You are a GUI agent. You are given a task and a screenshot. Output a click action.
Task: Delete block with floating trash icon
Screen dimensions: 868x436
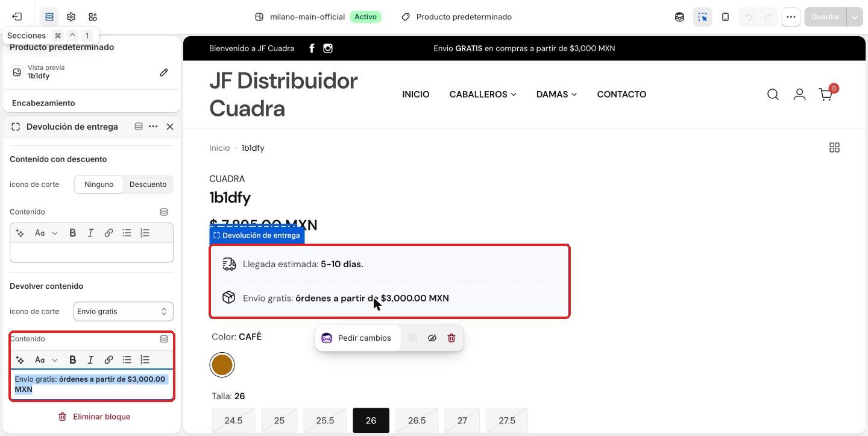point(451,338)
